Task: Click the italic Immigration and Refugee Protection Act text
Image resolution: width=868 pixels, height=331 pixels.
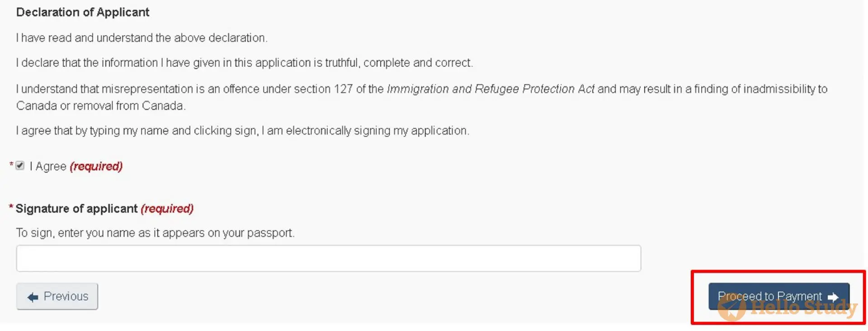Action: click(x=491, y=89)
